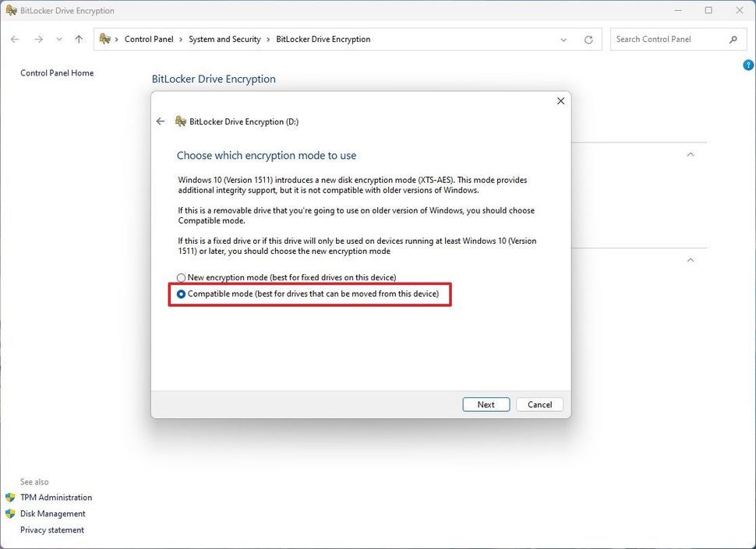756x549 pixels.
Task: Open Control Panel breadcrumb
Action: pos(149,39)
